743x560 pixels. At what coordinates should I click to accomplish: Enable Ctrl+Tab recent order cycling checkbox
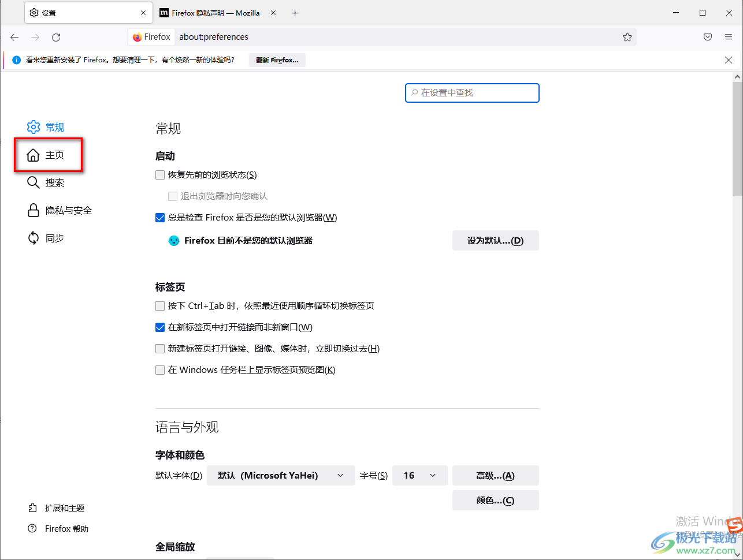tap(160, 306)
